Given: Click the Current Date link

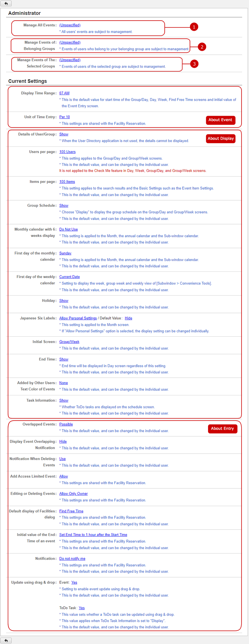Looking at the screenshot, I should pos(69,277).
